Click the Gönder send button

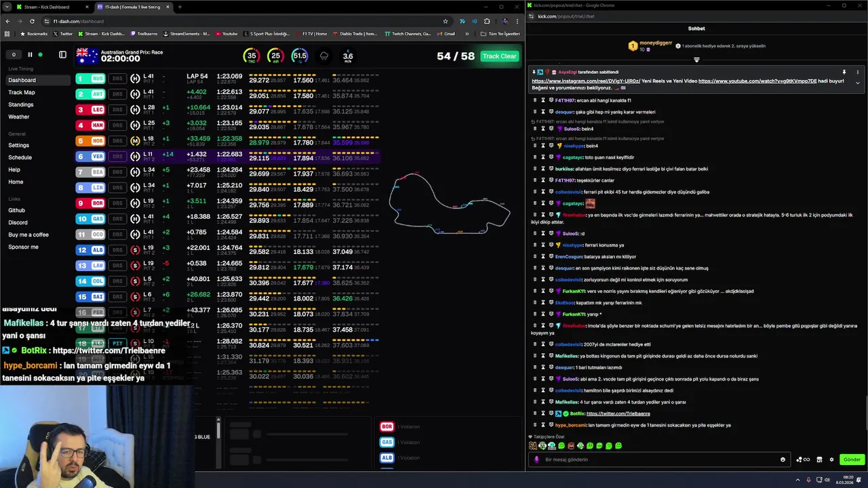[x=852, y=460]
